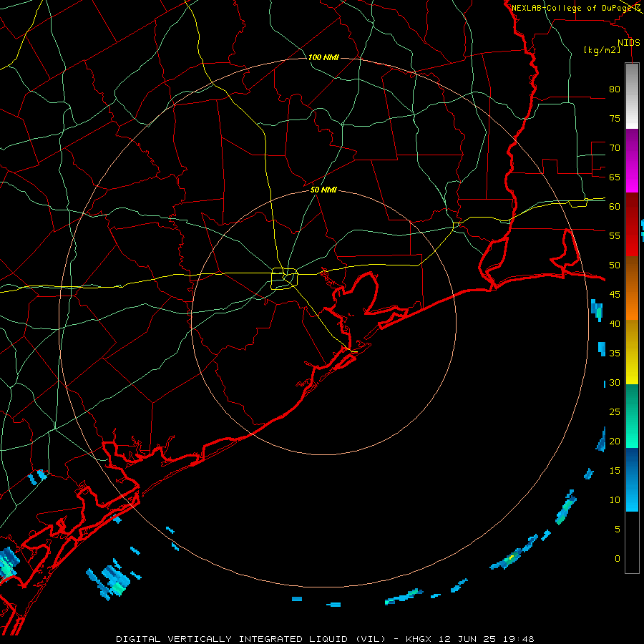Select the 15 value on the scale

coord(615,471)
